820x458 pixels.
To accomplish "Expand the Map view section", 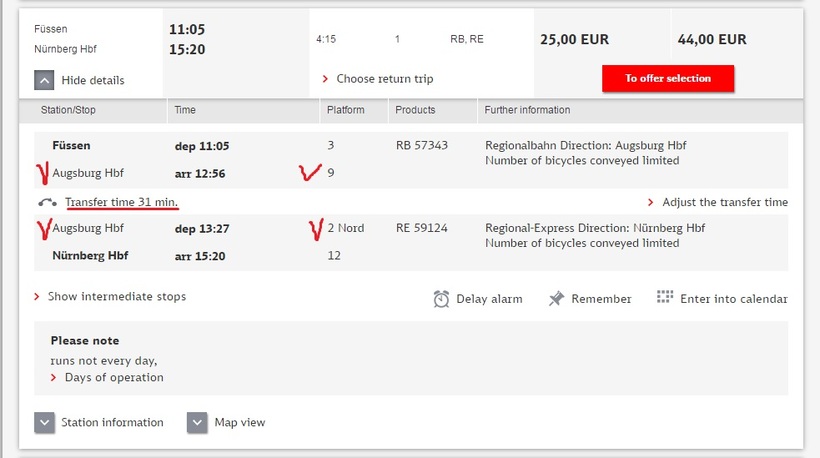I will 197,423.
